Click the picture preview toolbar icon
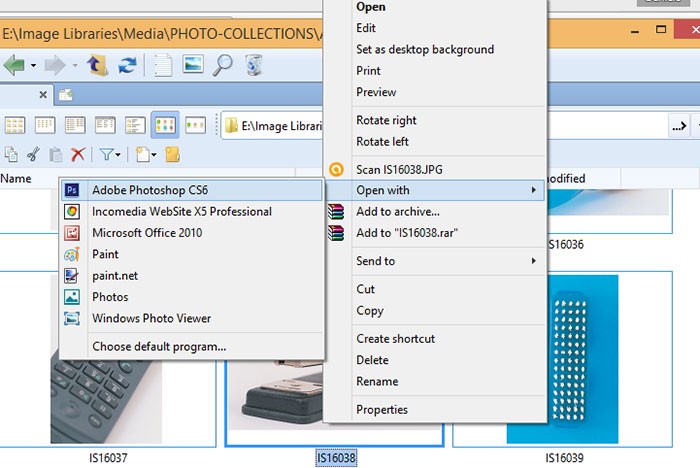 (x=193, y=66)
